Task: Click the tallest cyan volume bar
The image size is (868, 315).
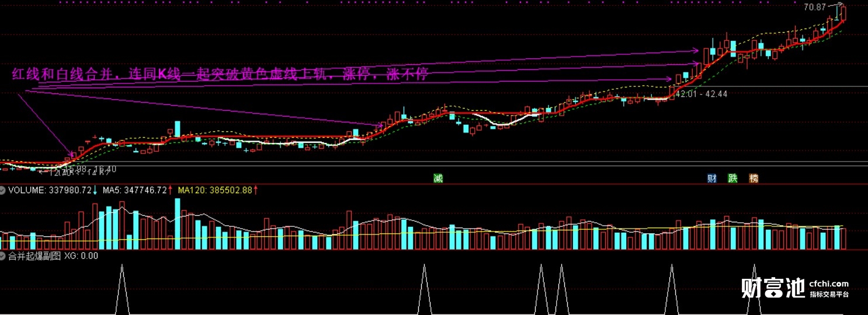Action: [x=178, y=224]
